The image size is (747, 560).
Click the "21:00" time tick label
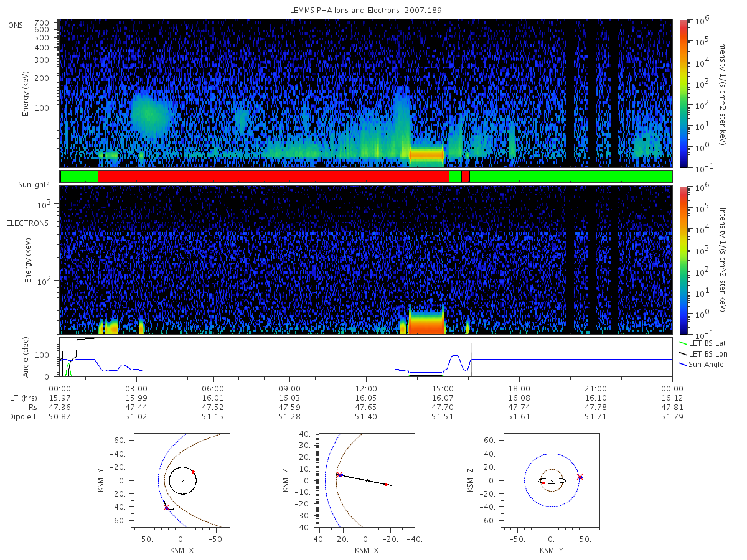click(596, 390)
